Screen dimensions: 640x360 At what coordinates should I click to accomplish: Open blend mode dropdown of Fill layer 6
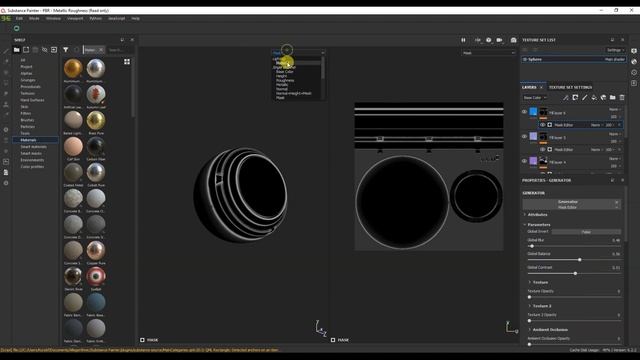pyautogui.click(x=615, y=109)
